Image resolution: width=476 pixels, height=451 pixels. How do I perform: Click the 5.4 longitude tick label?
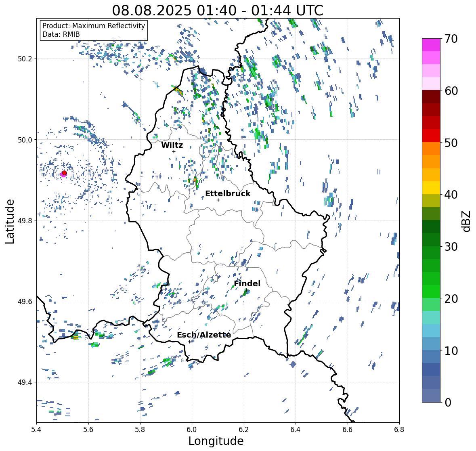[x=36, y=429]
